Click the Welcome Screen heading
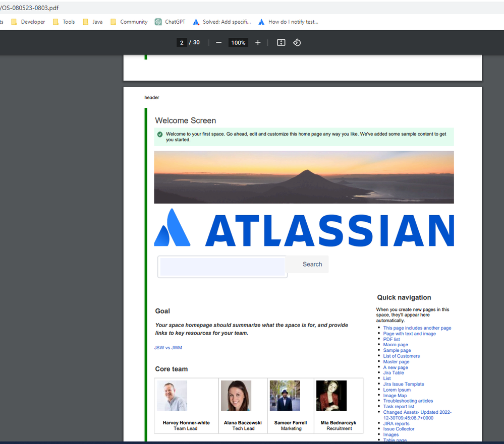 [186, 120]
